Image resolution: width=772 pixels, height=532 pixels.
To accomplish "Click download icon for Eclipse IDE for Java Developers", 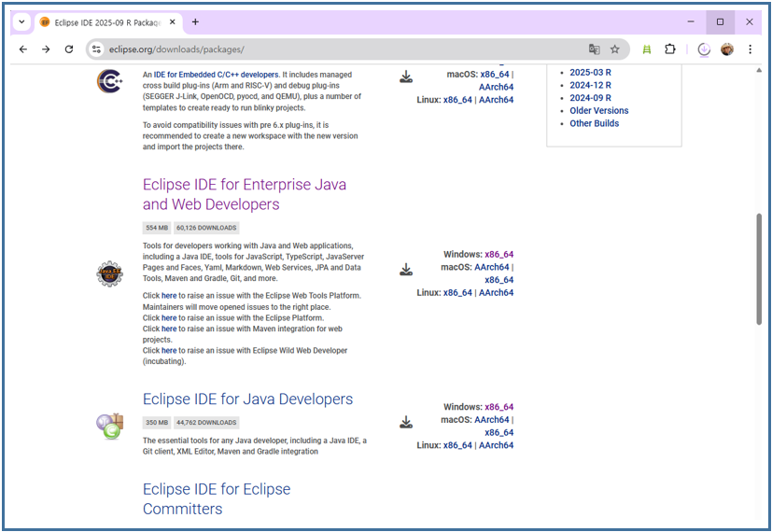I will pos(406,422).
